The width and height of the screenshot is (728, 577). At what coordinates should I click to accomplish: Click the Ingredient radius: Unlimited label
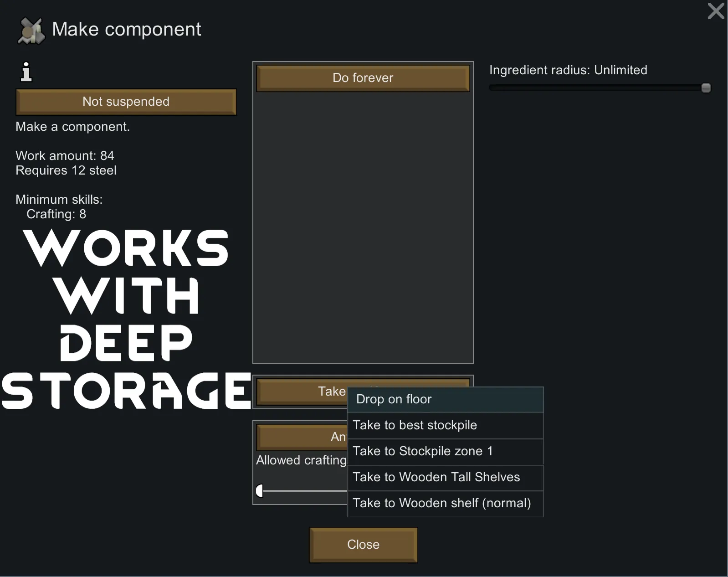[x=568, y=70]
